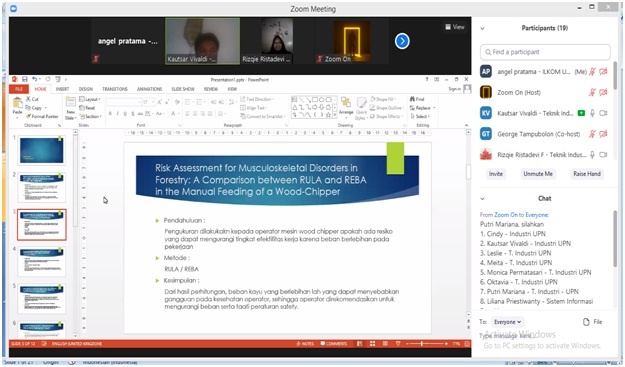Click the Everyone link in chat header
This screenshot has width=625, height=367.
[537, 214]
